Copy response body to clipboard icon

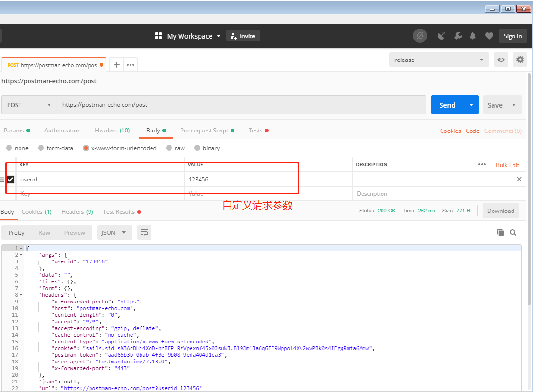pyautogui.click(x=500, y=232)
